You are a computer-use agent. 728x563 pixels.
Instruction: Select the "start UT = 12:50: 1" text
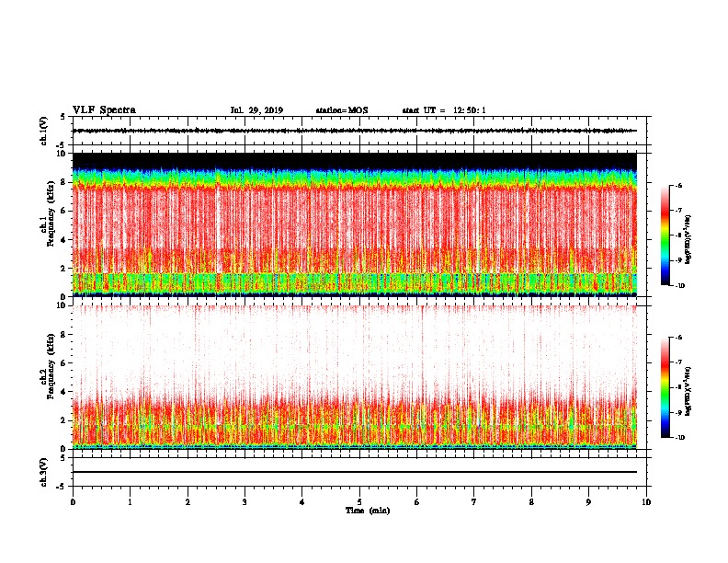click(444, 110)
